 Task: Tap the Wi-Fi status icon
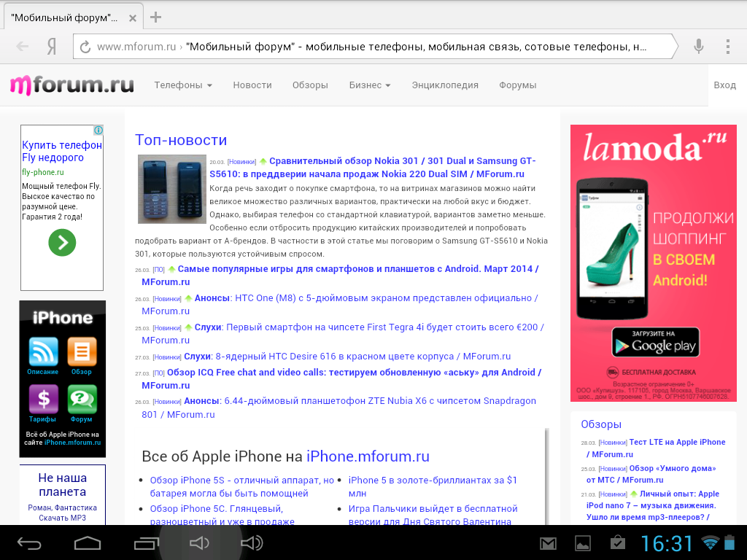coord(711,542)
